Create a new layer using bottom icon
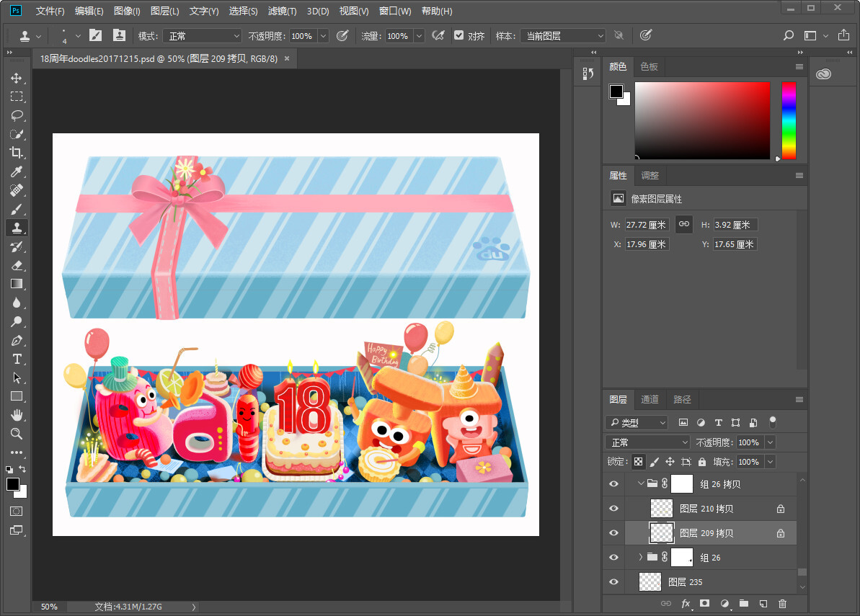Screen dimensions: 860x616 point(763,604)
